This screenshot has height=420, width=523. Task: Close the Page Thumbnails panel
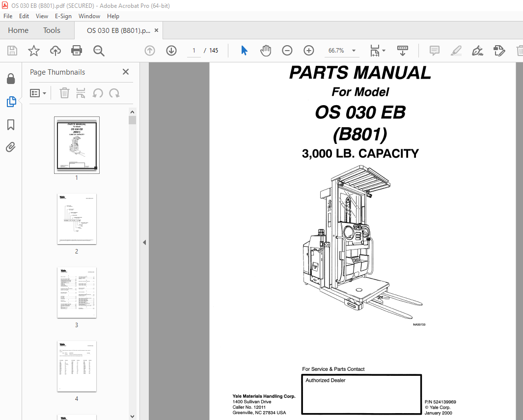tap(125, 72)
